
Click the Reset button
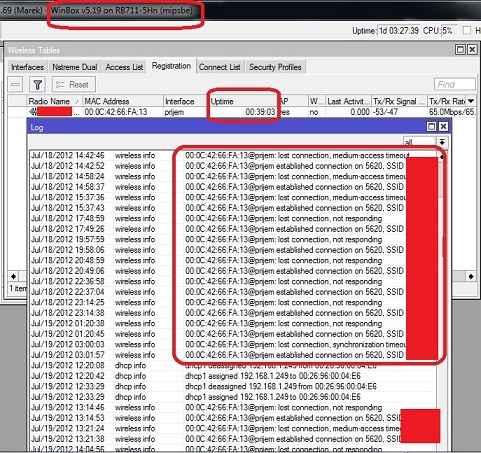[x=74, y=85]
